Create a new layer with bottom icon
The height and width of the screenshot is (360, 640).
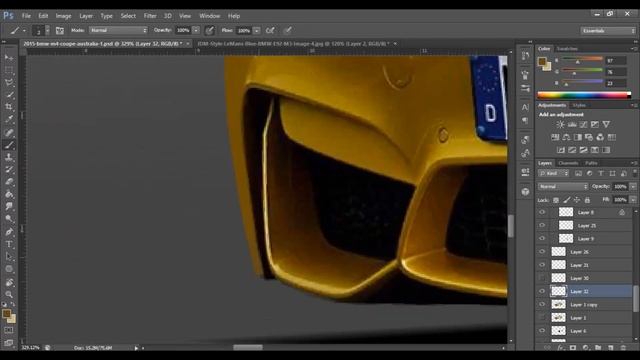pyautogui.click(x=611, y=348)
